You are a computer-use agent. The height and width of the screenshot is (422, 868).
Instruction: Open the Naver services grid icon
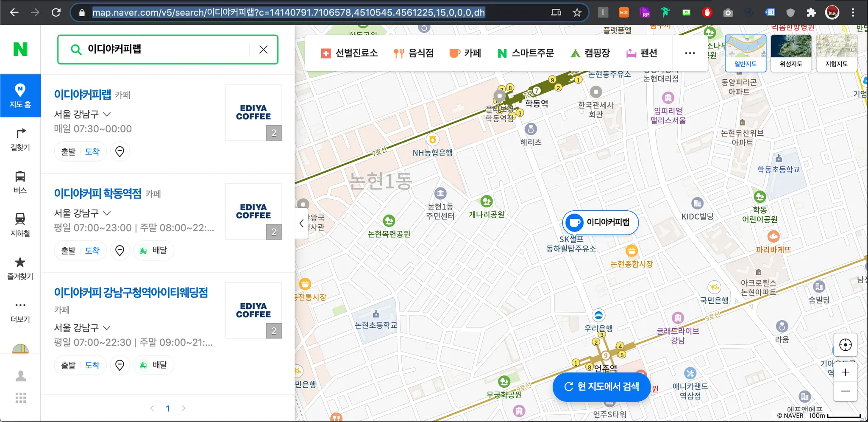(20, 398)
